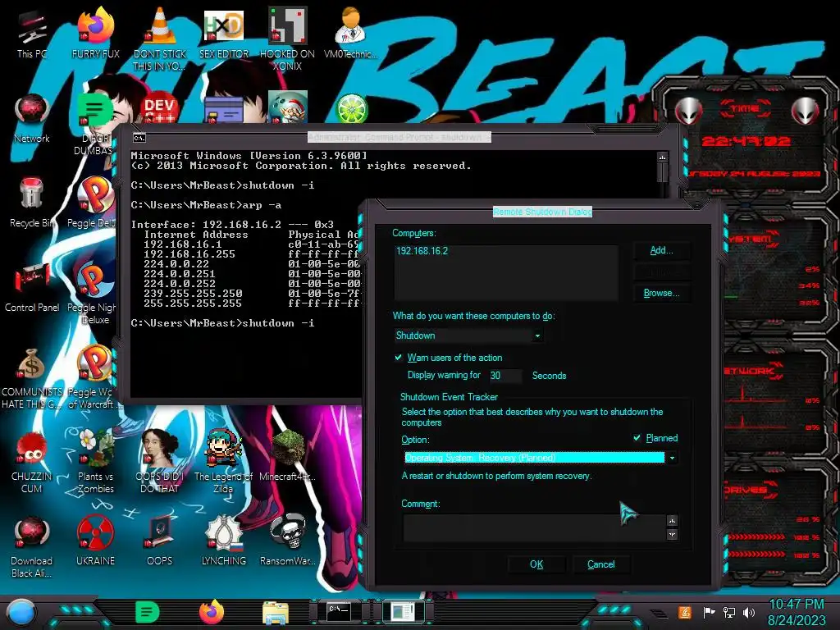Open Control Panel desktop icon
This screenshot has width=840, height=630.
(32, 287)
